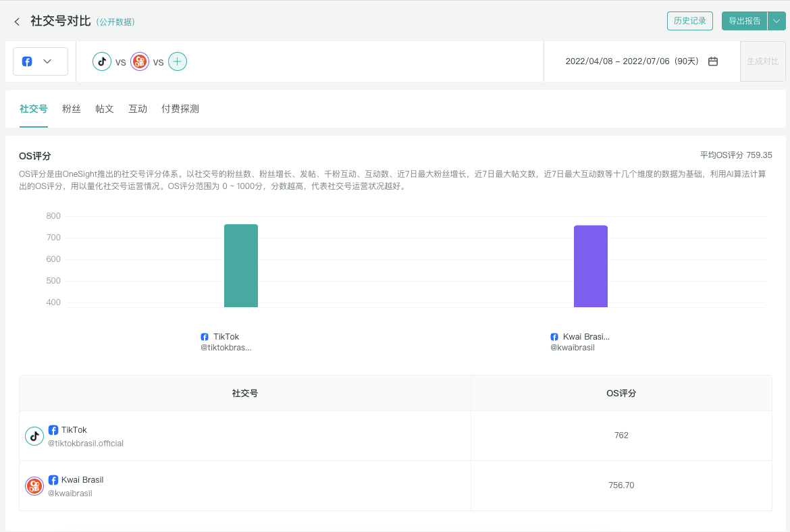
Task: Click the TikTok avatar in comparison bar
Action: click(102, 61)
